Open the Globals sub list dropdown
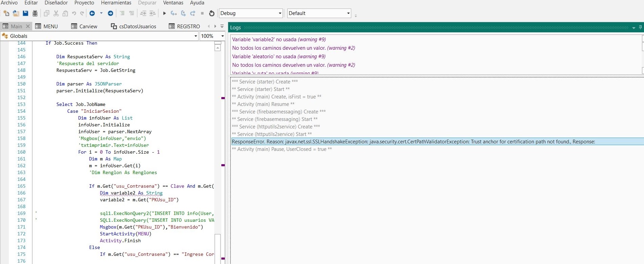This screenshot has width=644, height=264. pyautogui.click(x=196, y=36)
